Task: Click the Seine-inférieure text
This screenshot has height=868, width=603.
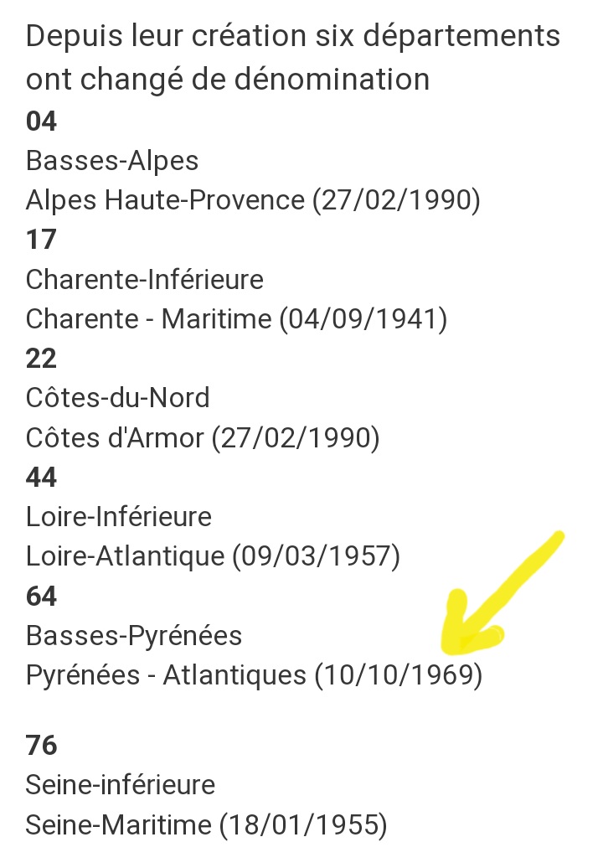Action: pos(121,785)
